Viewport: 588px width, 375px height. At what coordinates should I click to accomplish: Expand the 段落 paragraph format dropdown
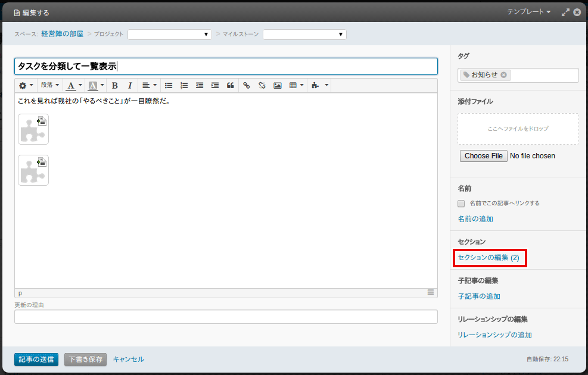coord(49,86)
